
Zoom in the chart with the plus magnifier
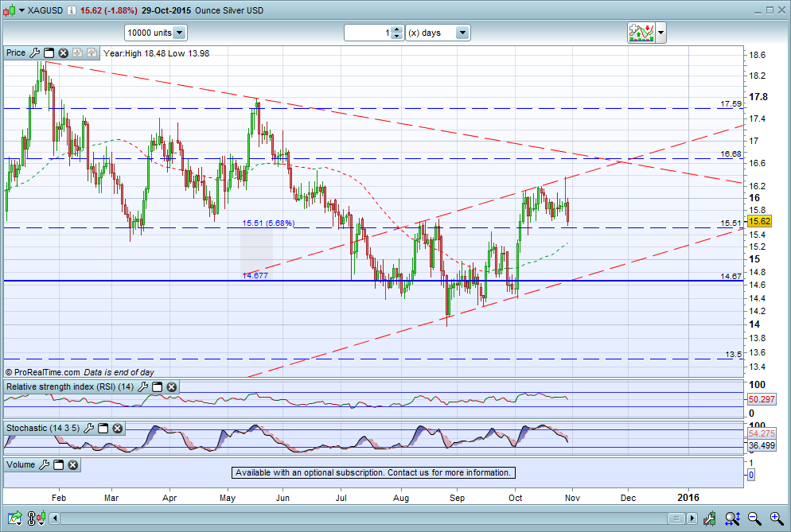777,518
